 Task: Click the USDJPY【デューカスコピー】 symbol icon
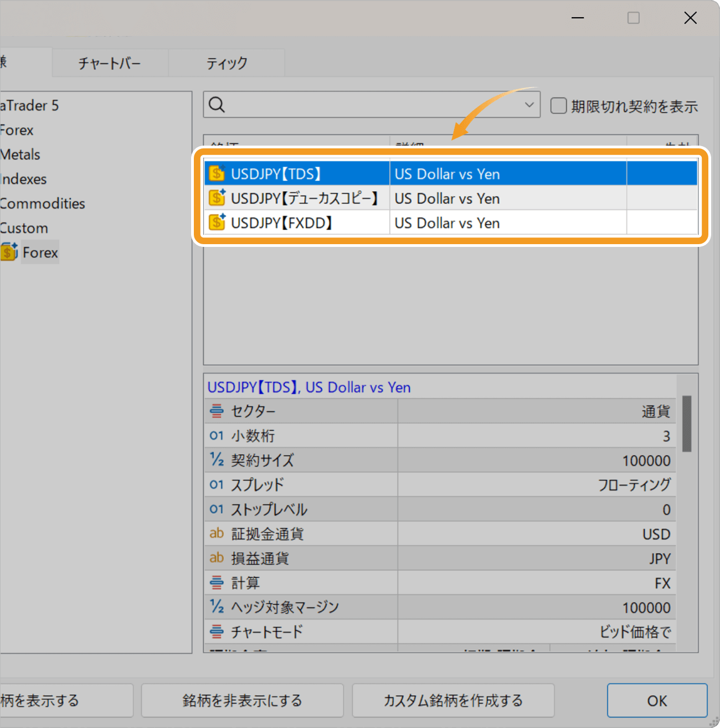tap(217, 198)
